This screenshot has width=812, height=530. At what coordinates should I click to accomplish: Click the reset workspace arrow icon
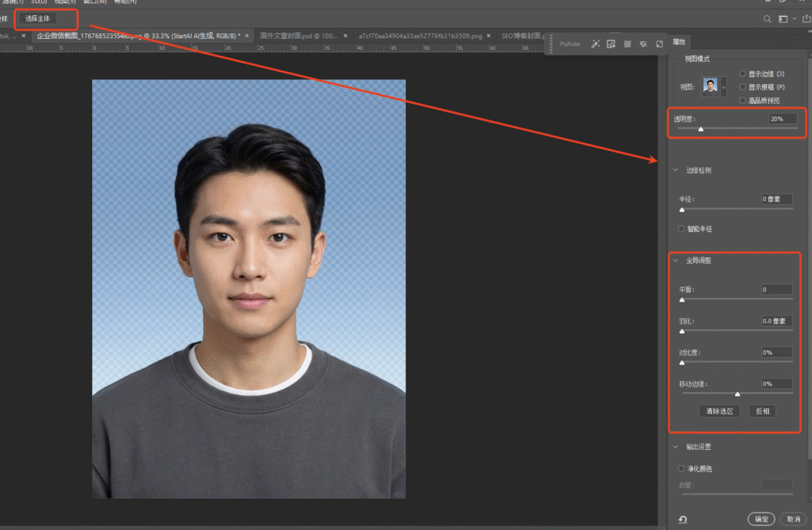click(683, 520)
